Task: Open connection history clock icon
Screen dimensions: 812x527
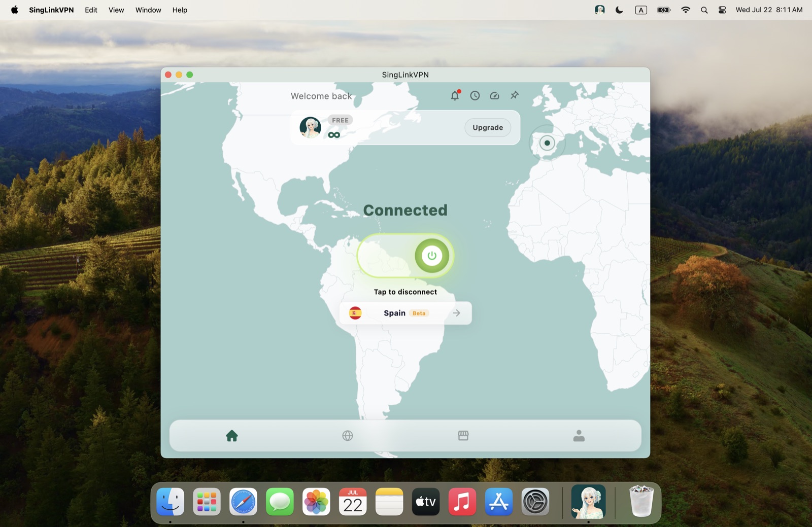Action: pyautogui.click(x=475, y=95)
